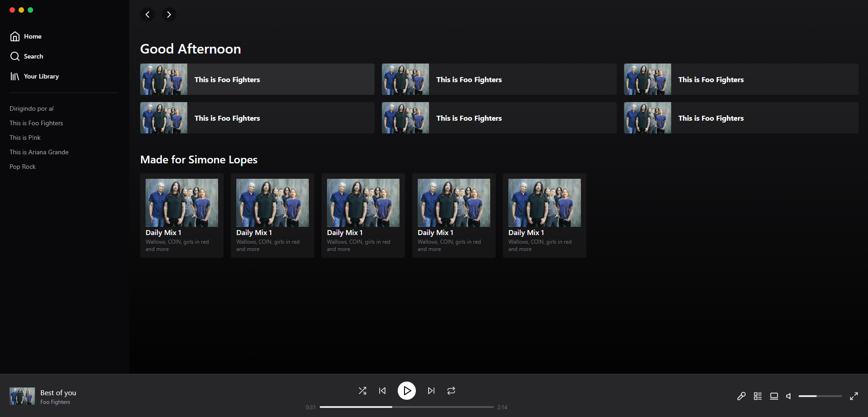Navigate back with the left chevron
868x417 pixels.
(x=147, y=14)
